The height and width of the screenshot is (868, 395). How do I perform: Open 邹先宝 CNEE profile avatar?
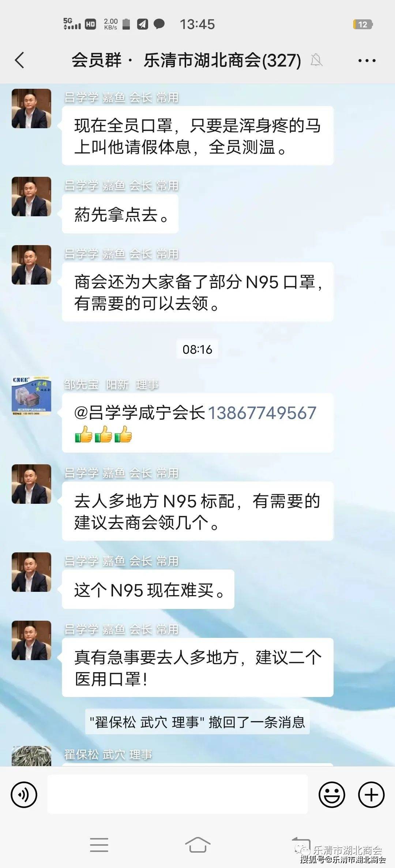tap(31, 396)
